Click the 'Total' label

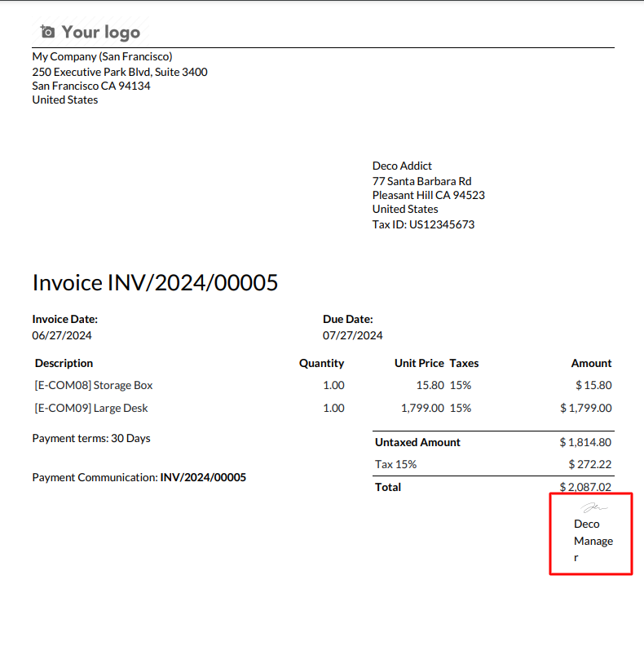point(388,488)
